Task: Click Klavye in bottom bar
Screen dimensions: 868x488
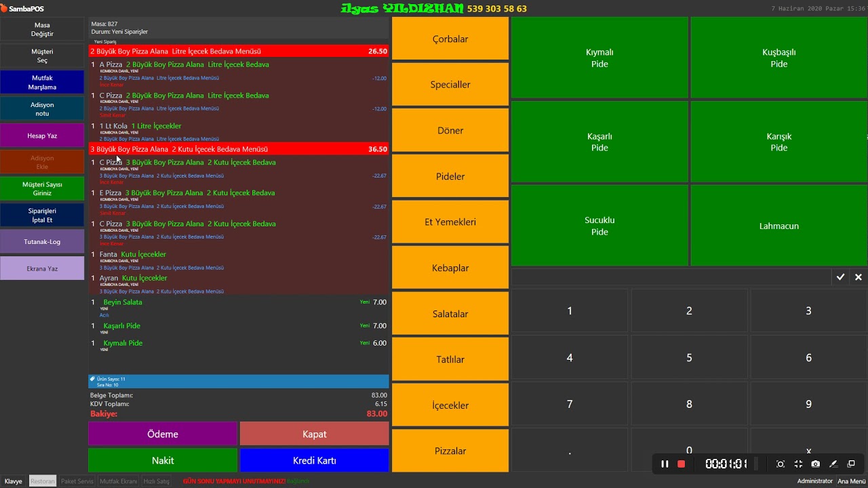Action: click(x=14, y=481)
